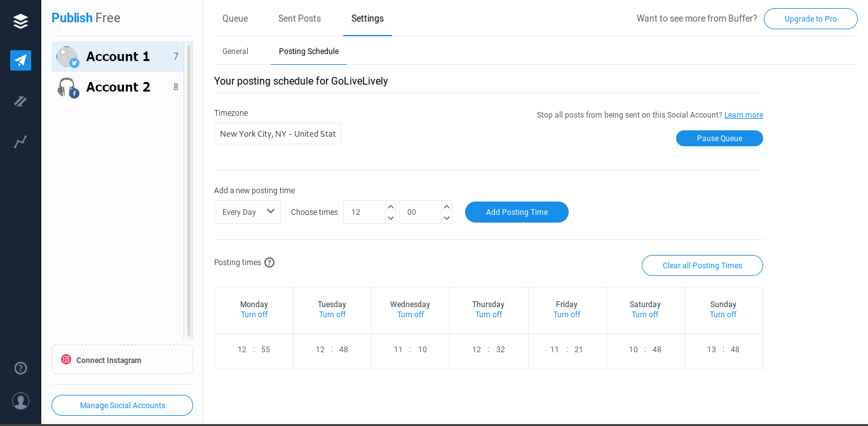Click the Posting times help tooltip icon
Viewport: 868px width, 426px height.
point(269,263)
